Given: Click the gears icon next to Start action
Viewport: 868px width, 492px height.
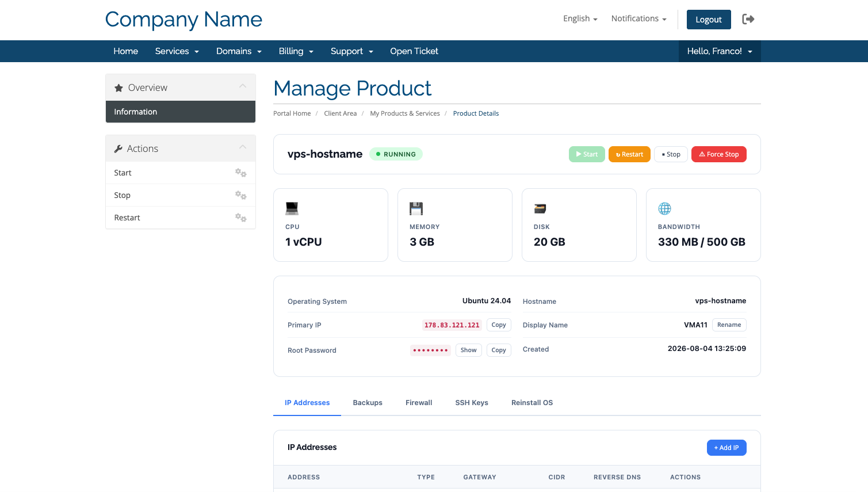Looking at the screenshot, I should coord(240,173).
